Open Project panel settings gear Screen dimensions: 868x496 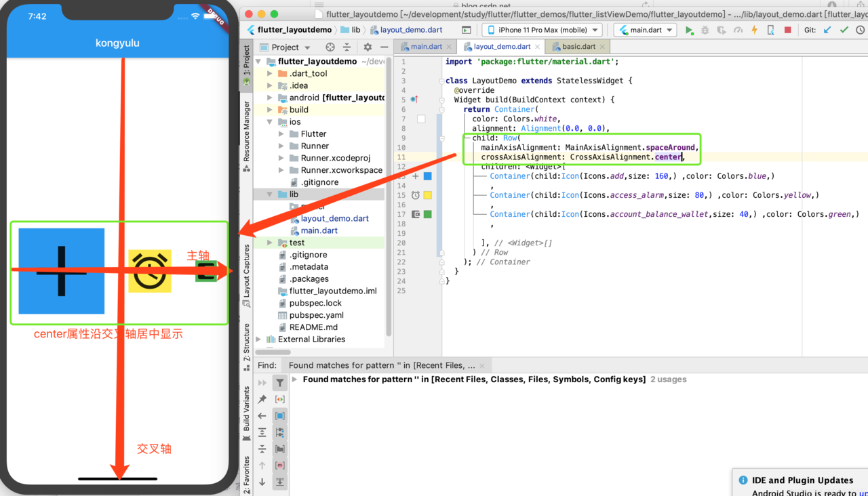[368, 47]
